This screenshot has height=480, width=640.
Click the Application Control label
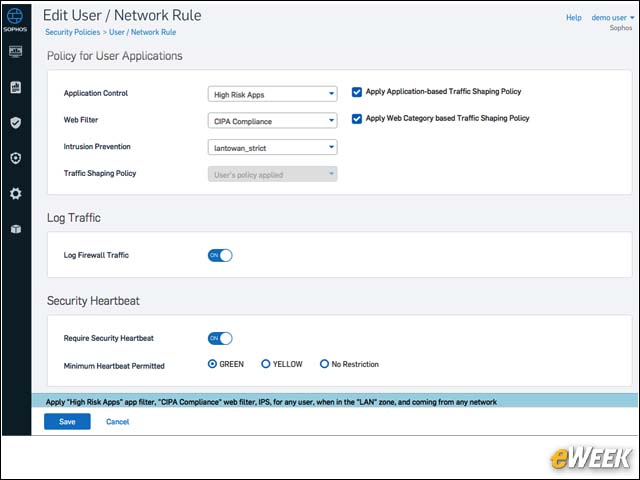tap(96, 93)
